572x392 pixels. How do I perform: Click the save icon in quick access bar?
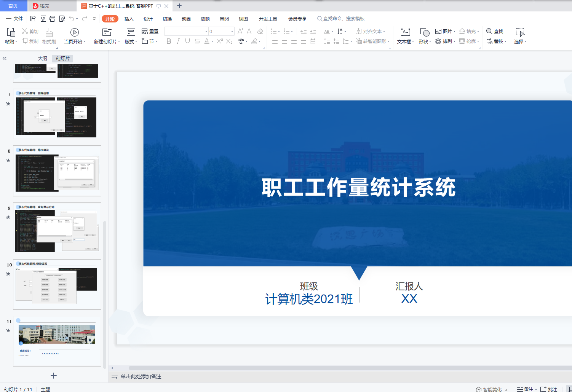tap(33, 19)
